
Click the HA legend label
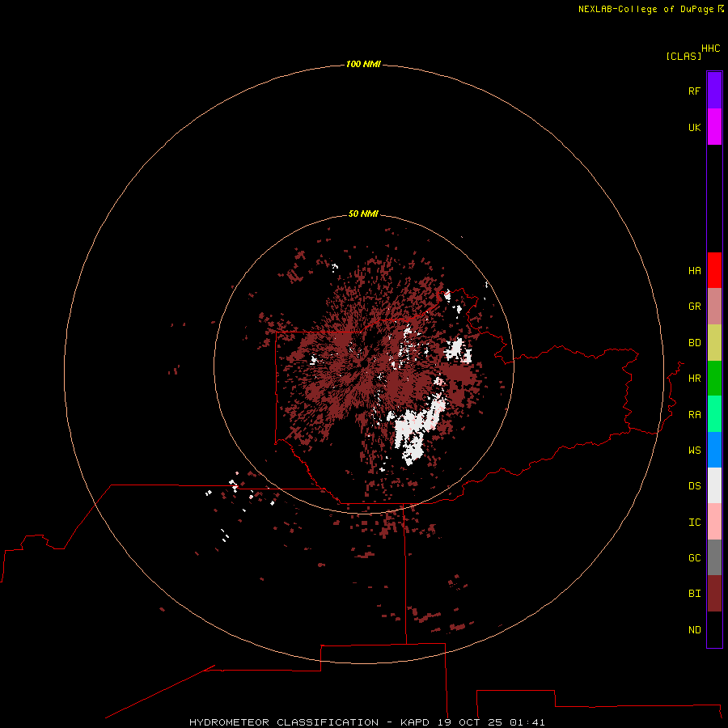(x=694, y=271)
